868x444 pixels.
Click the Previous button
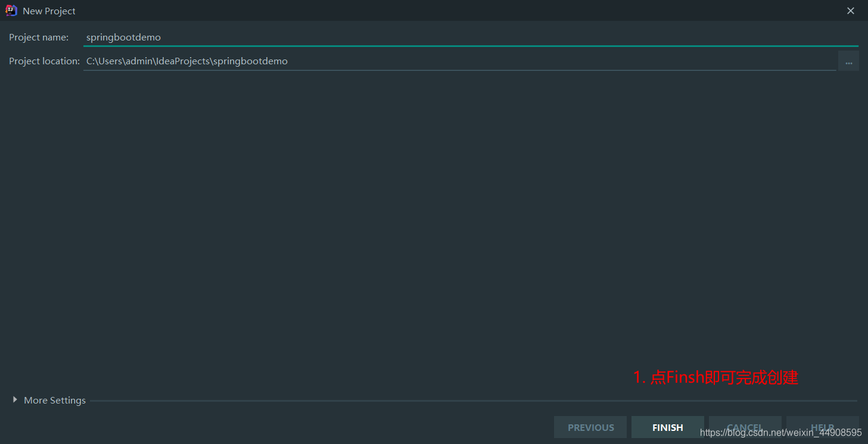(590, 427)
